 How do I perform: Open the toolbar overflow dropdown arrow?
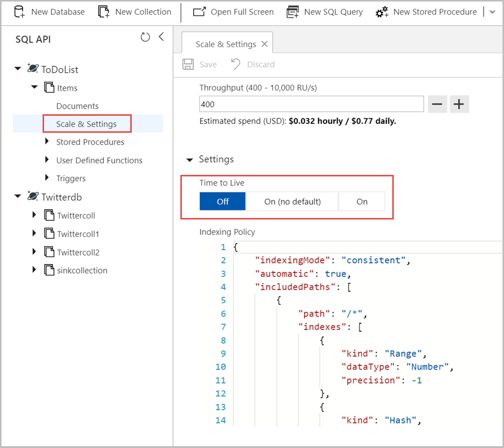click(x=491, y=12)
